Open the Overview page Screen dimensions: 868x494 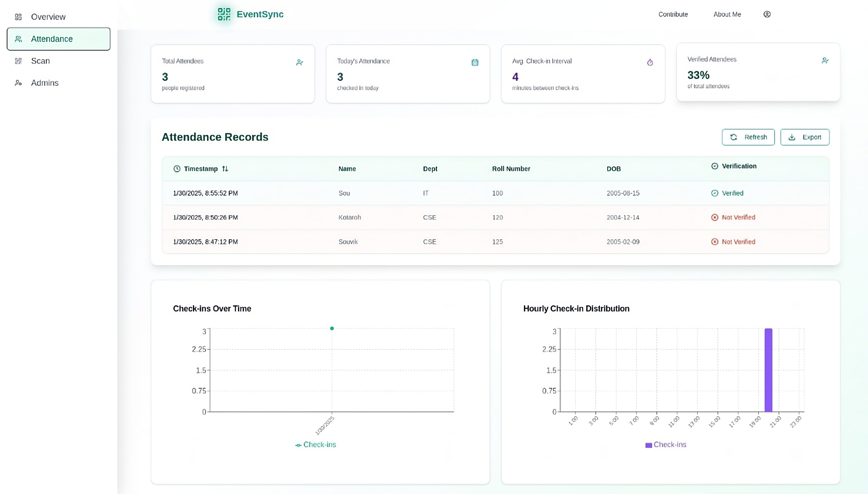tap(58, 17)
